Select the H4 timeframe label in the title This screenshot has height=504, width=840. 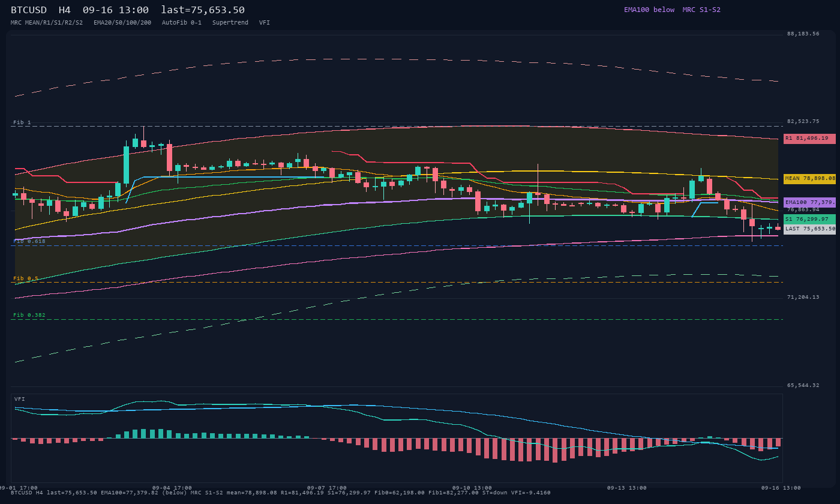[65, 10]
